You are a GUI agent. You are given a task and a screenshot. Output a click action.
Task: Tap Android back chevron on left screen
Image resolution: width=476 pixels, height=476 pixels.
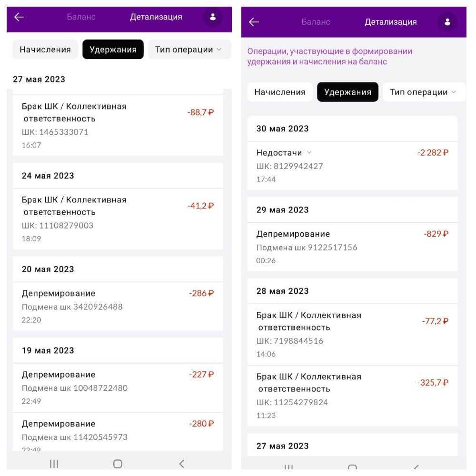click(181, 464)
